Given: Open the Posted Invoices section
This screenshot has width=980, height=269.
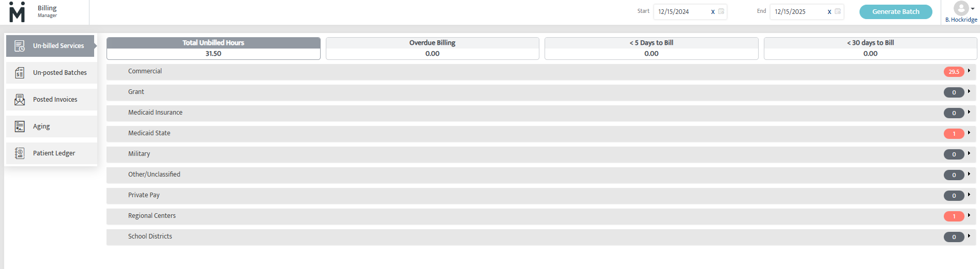Looking at the screenshot, I should coord(55,100).
